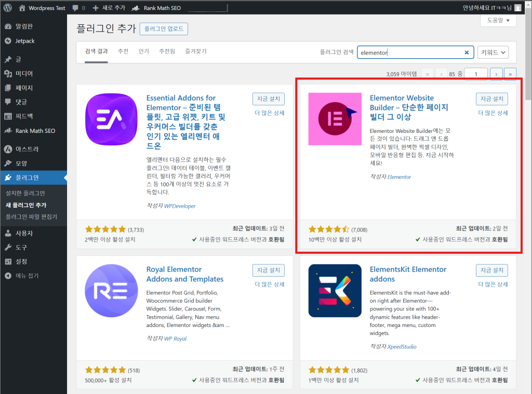Click the Essential Addons plugin logo
532x394 pixels.
(x=111, y=119)
